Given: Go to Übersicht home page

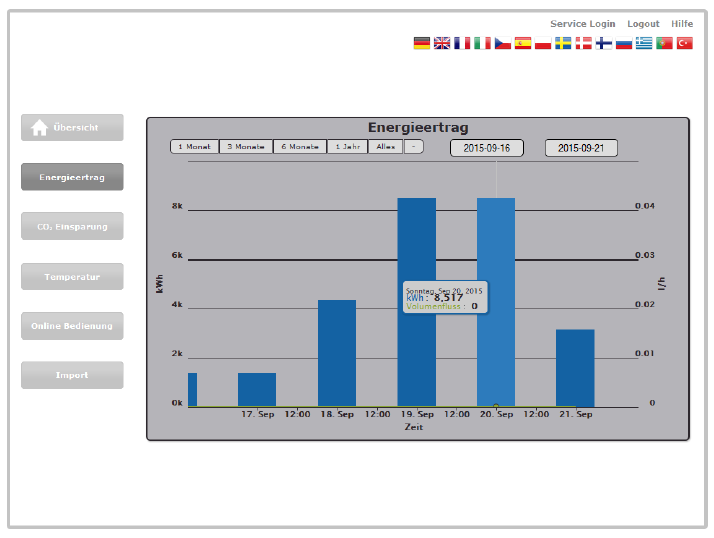Looking at the screenshot, I should (x=72, y=128).
